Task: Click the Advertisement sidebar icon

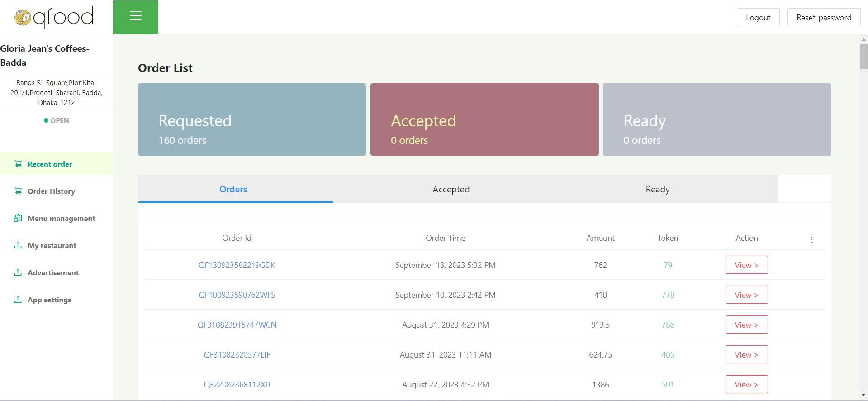Action: [18, 272]
